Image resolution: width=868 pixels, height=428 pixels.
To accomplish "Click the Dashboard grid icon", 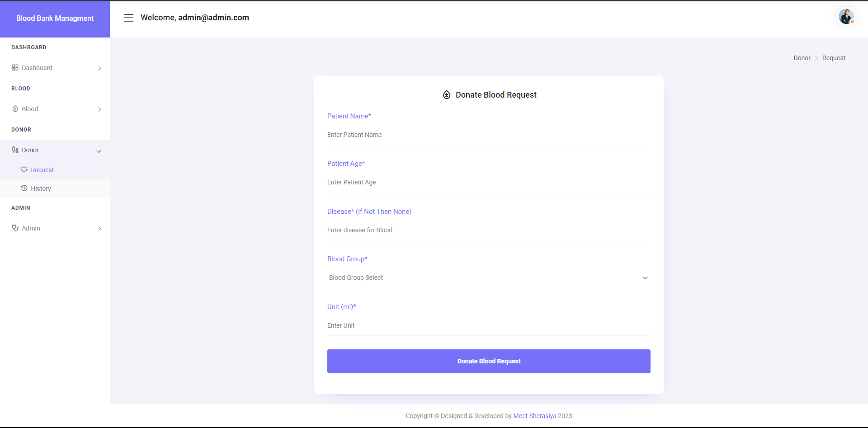I will coord(15,68).
